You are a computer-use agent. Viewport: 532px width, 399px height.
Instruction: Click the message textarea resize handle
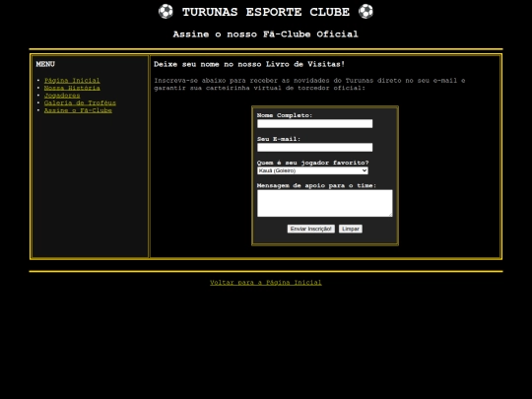click(390, 215)
